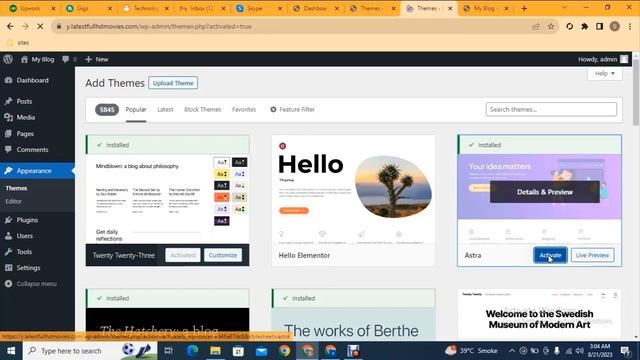
Task: Open the Windows Start menu
Action: 11,351
